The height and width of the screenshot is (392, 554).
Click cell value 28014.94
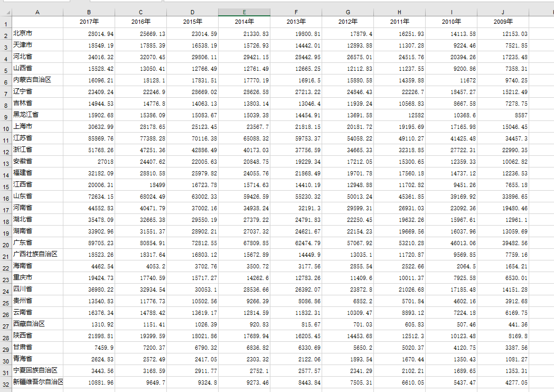89,34
